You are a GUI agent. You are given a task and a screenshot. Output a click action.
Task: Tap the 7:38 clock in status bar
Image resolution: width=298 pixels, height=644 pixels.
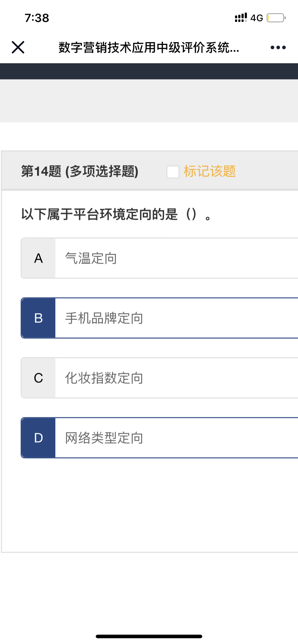(37, 18)
